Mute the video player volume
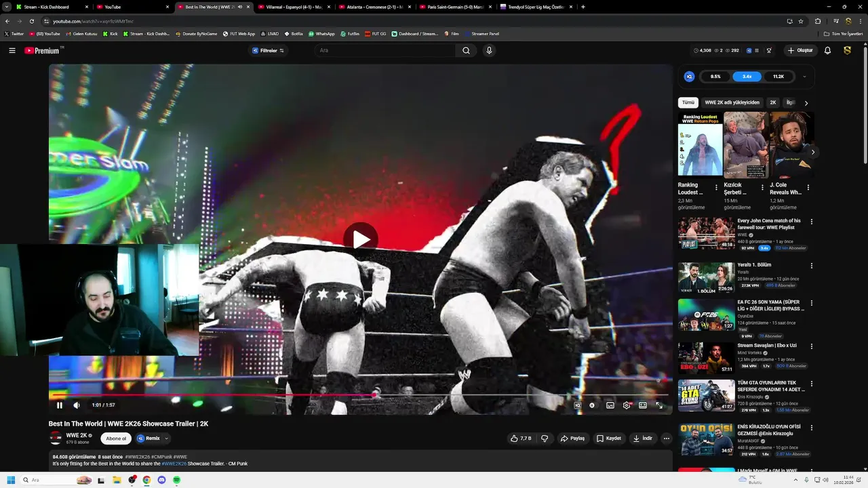868x488 pixels. [77, 405]
